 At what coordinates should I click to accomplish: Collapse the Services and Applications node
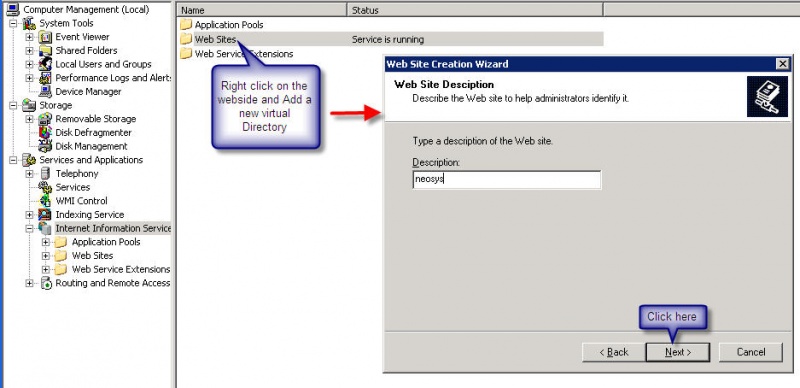pyautogui.click(x=13, y=160)
